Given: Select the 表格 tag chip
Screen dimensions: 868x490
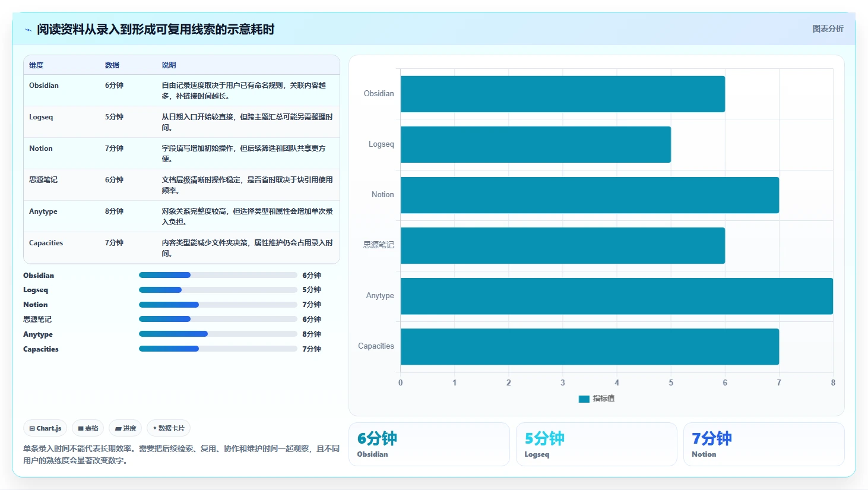Looking at the screenshot, I should tap(88, 428).
